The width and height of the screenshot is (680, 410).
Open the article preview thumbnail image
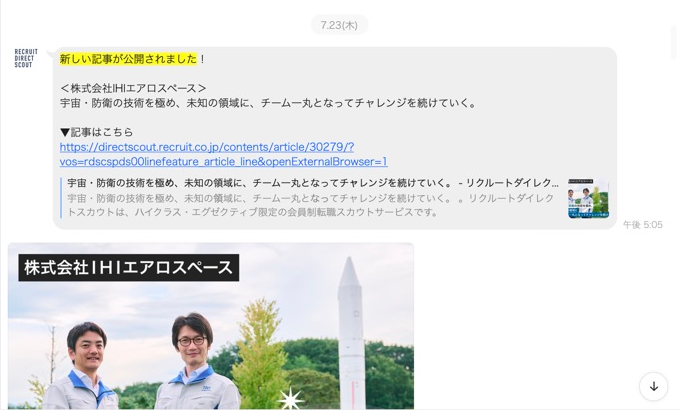[588, 198]
